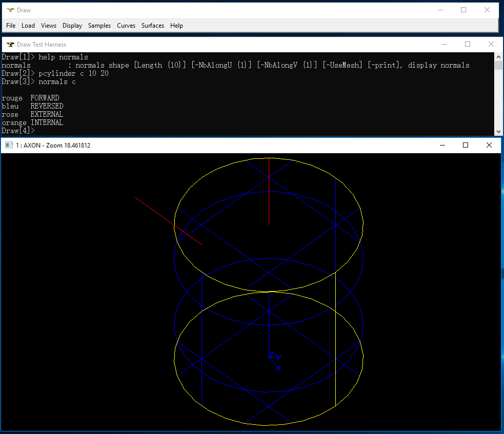Open the Help menu
The height and width of the screenshot is (434, 504).
(176, 26)
